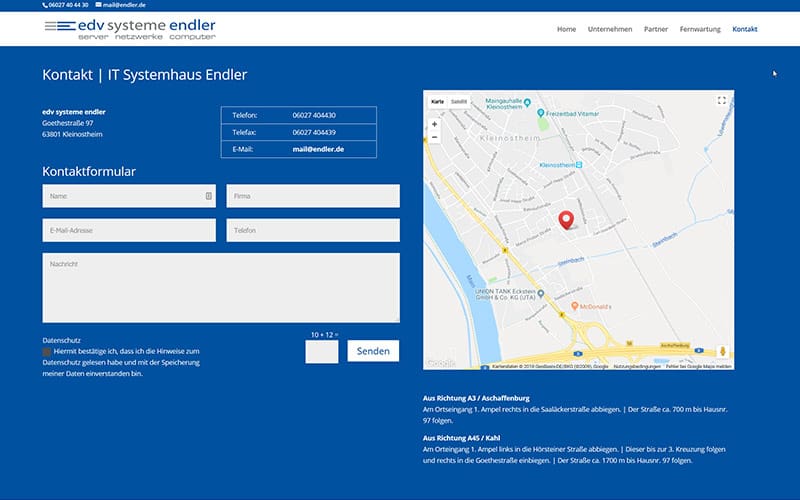
Task: Click the Aus Richtung A3 / Aschaffenburg heading
Action: point(476,398)
